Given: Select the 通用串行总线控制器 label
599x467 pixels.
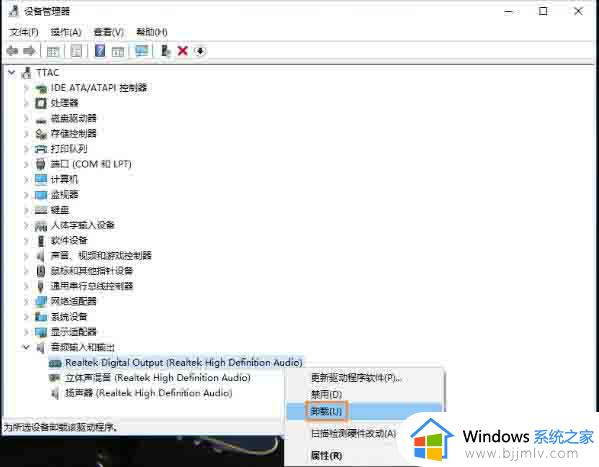Looking at the screenshot, I should coord(92,286).
